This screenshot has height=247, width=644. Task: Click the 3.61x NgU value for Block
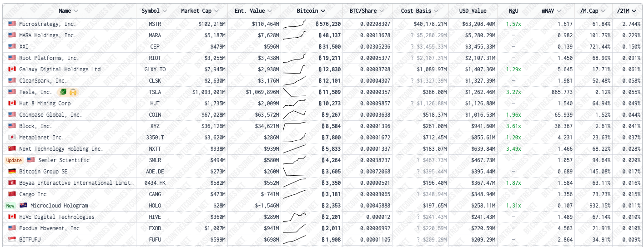513,126
